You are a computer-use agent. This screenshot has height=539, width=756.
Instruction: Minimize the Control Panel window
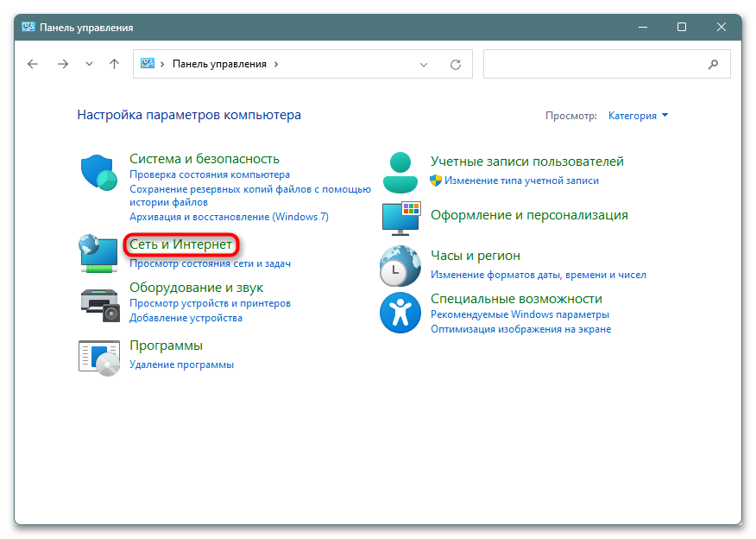point(643,27)
